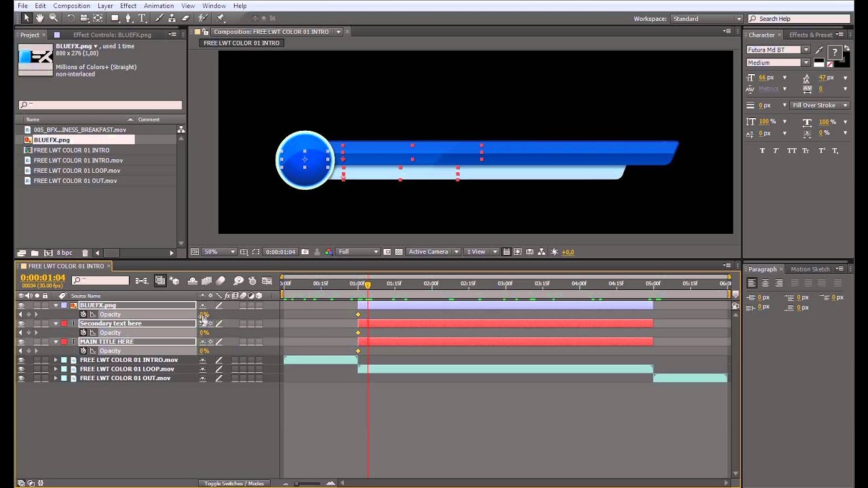The image size is (868, 488).
Task: Hide FREE LWT COLOR 01 LOOP.mov layer
Action: 21,369
